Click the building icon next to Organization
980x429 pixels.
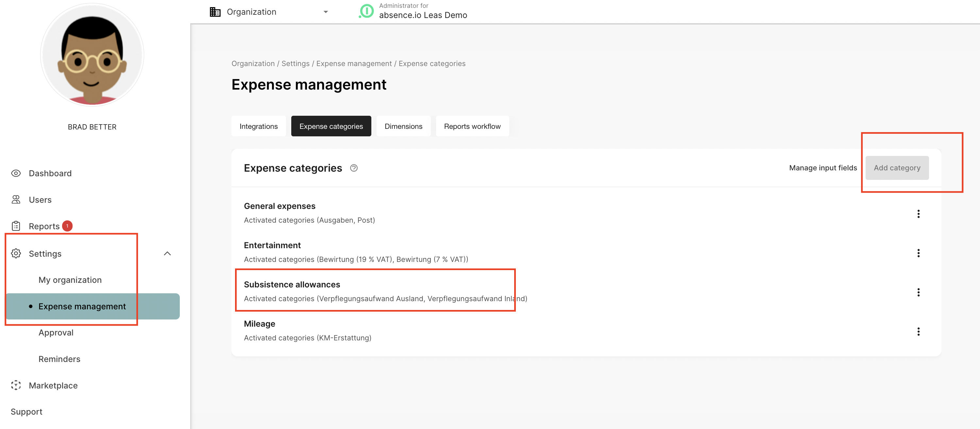[x=215, y=11]
